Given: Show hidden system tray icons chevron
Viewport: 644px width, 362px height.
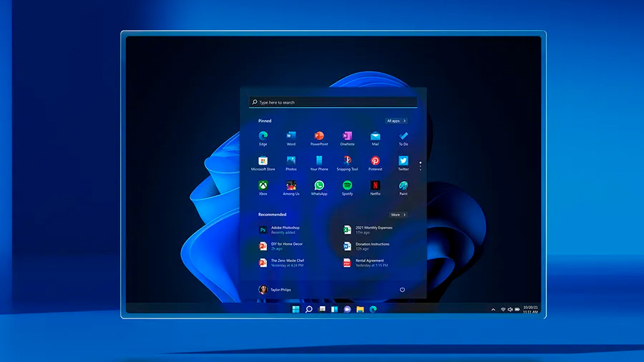Looking at the screenshot, I should pos(493,310).
